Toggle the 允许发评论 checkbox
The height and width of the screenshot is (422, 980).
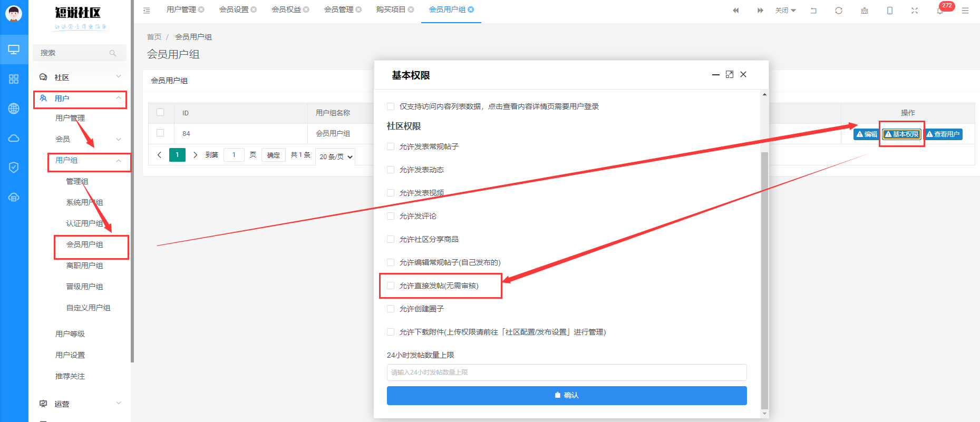pos(391,216)
